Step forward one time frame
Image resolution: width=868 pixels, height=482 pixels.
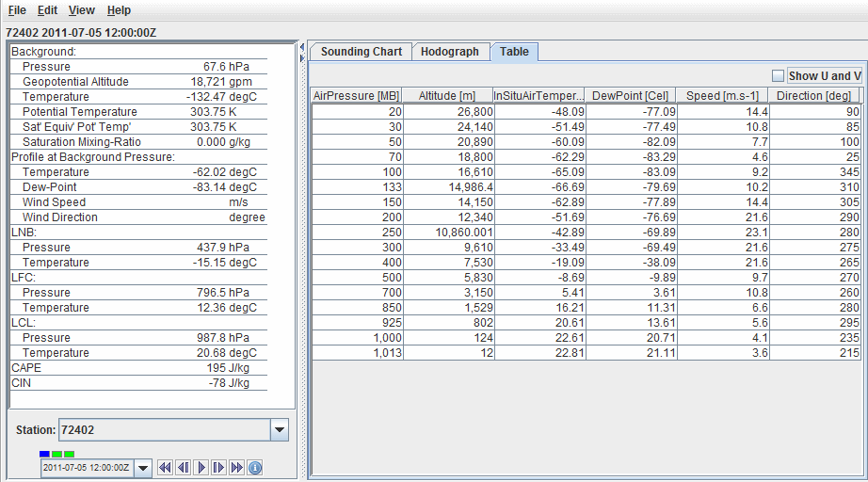click(x=218, y=468)
